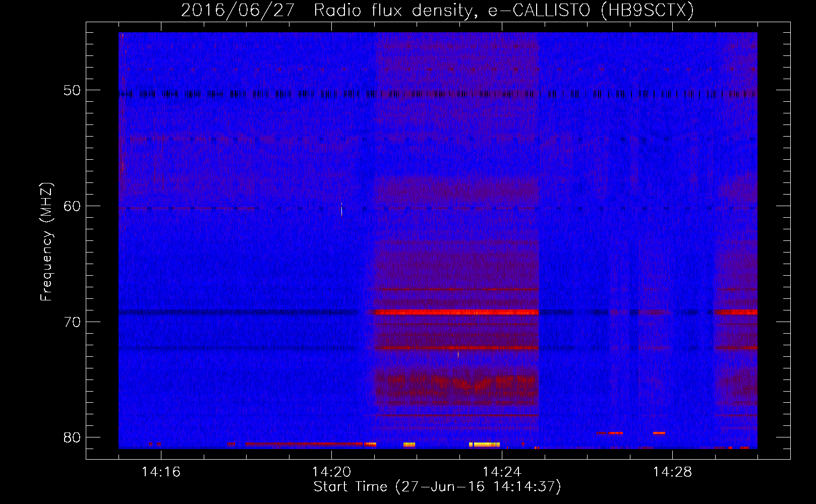Click the 'Frequency (MHZ)' axis title
816x504 pixels.
click(46, 242)
